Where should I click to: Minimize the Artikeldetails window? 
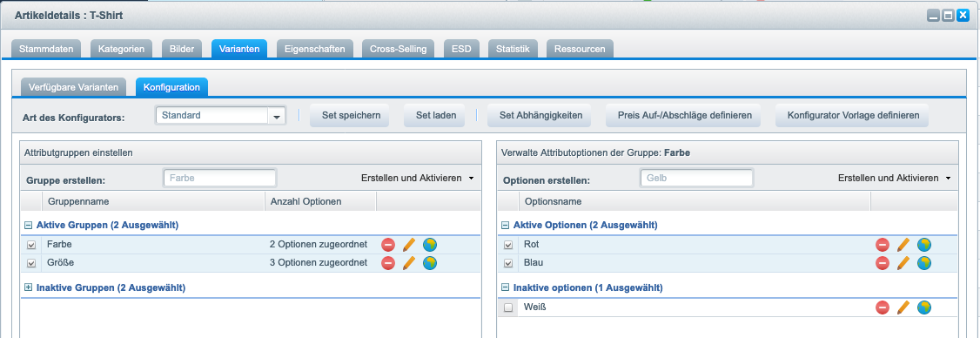934,15
